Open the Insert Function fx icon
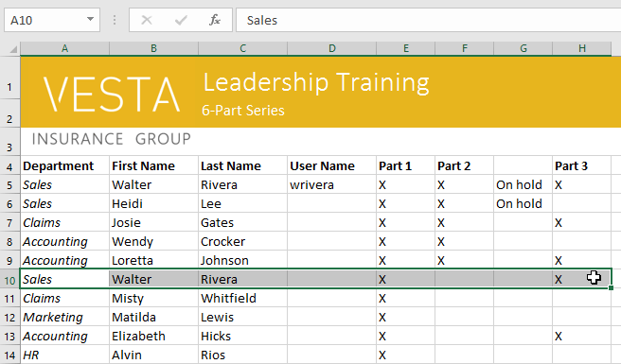621x364 pixels. [x=214, y=20]
